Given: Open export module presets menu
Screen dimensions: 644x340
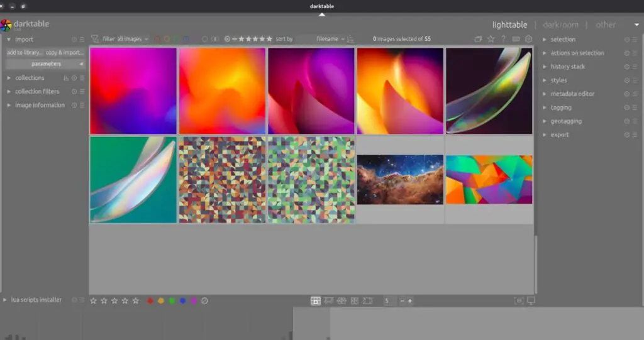Looking at the screenshot, I should coord(635,134).
